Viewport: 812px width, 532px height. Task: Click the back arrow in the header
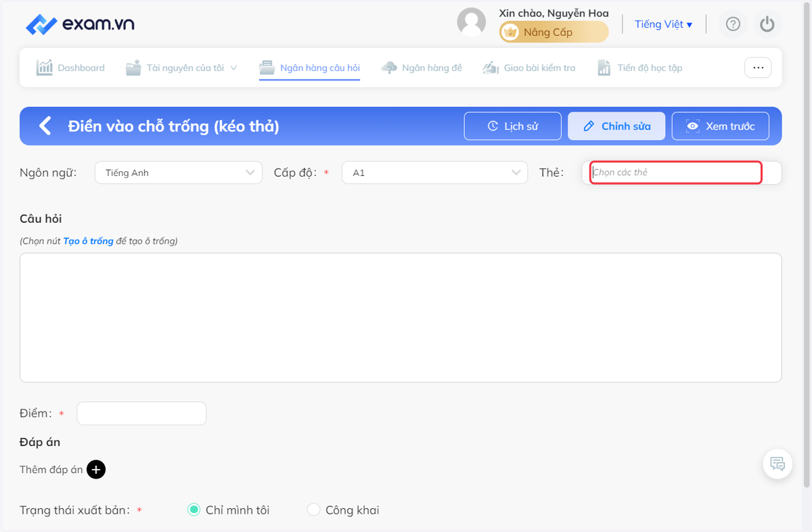[45, 126]
